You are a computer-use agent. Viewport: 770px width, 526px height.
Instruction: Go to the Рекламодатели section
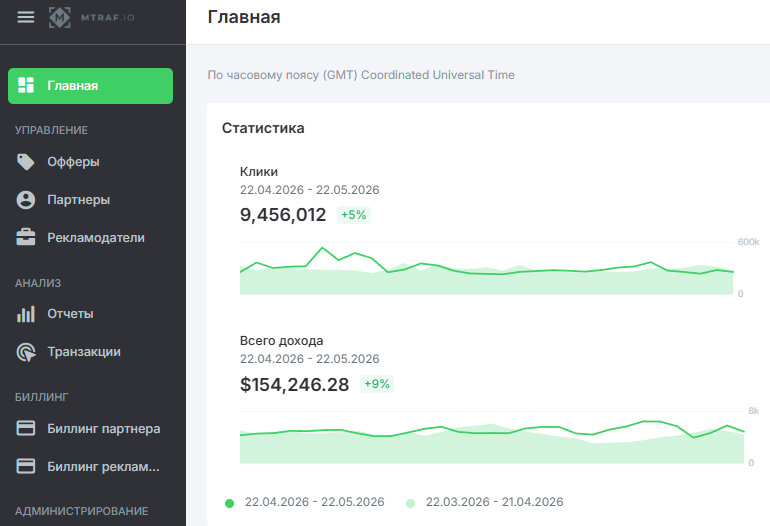(x=90, y=238)
